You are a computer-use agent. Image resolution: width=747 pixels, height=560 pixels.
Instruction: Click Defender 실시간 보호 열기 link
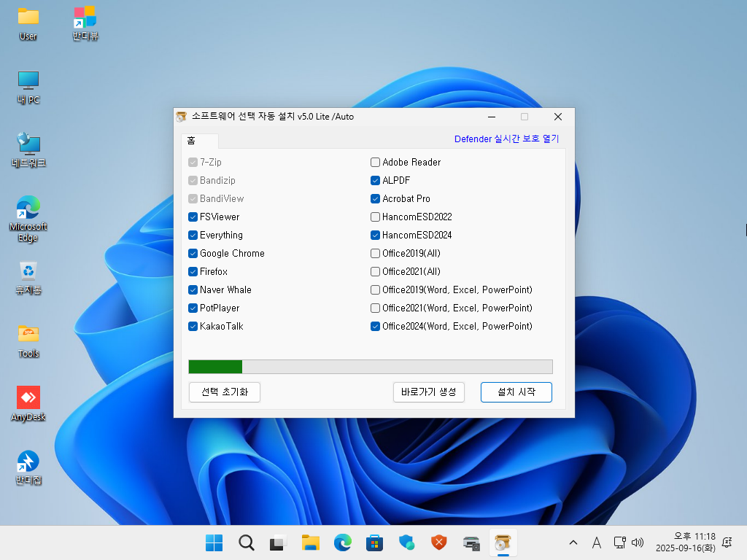[506, 139]
